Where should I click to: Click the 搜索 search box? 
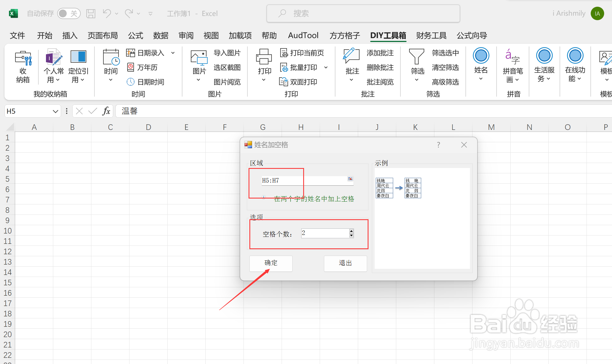(363, 13)
